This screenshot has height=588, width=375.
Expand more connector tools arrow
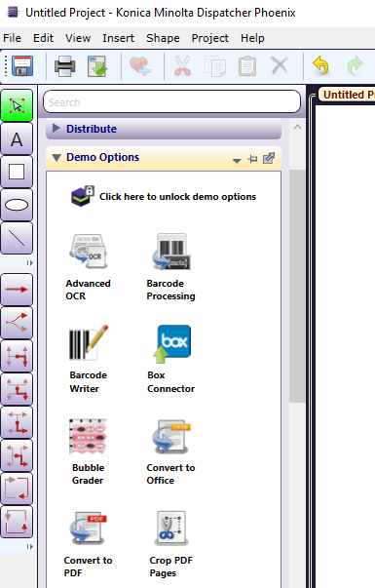pos(29,547)
